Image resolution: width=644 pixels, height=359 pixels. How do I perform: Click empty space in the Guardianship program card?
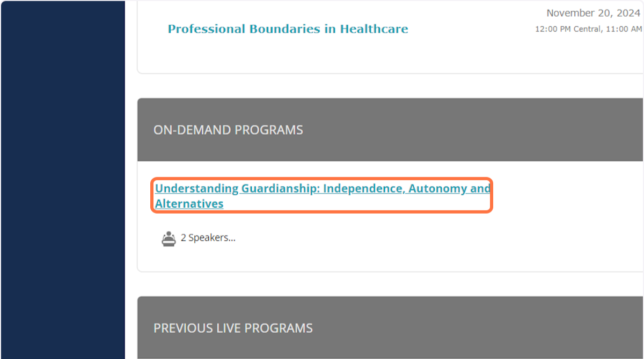429,241
